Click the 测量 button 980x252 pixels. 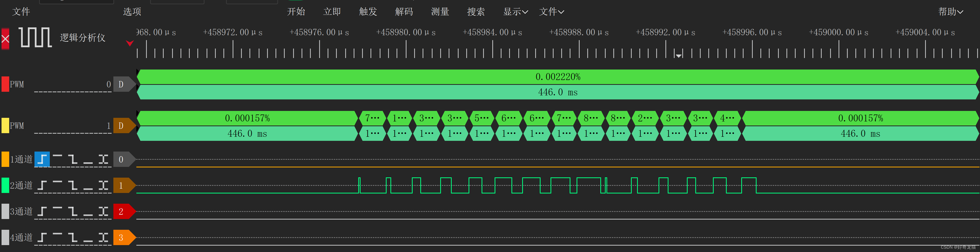coord(440,12)
